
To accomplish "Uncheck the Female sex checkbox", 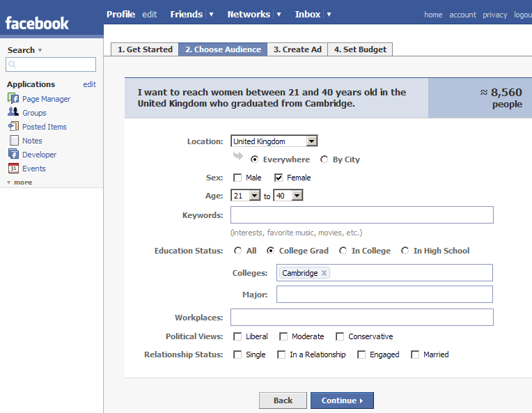I will 279,178.
